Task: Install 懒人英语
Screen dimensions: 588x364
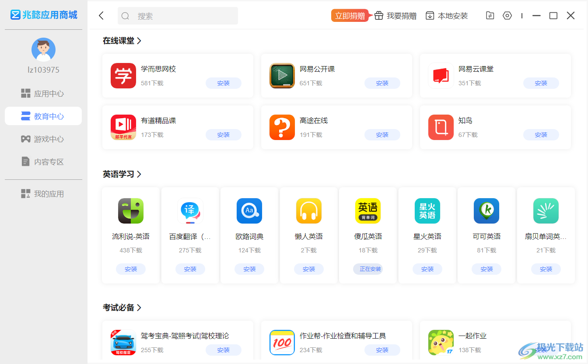Action: (x=309, y=269)
